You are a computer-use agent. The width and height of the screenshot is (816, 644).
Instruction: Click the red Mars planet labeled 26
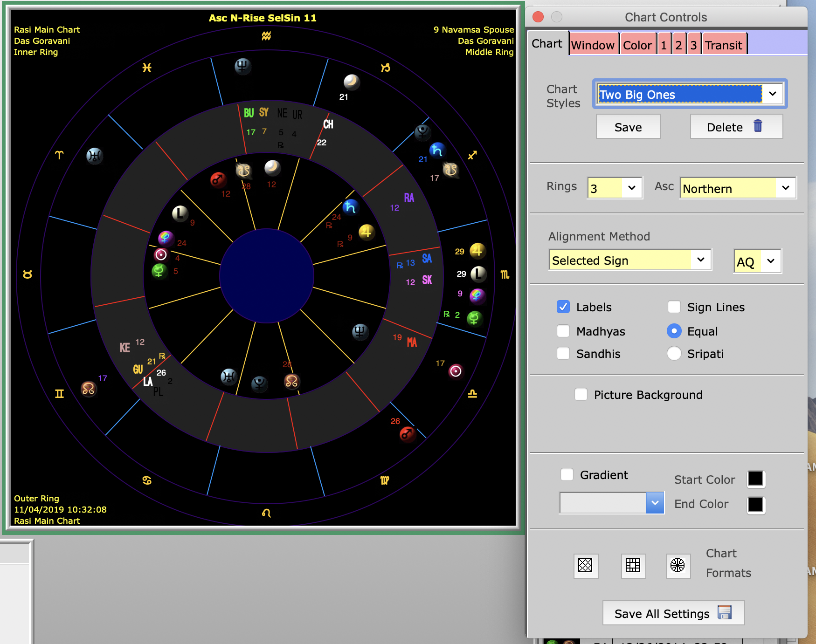pyautogui.click(x=407, y=434)
